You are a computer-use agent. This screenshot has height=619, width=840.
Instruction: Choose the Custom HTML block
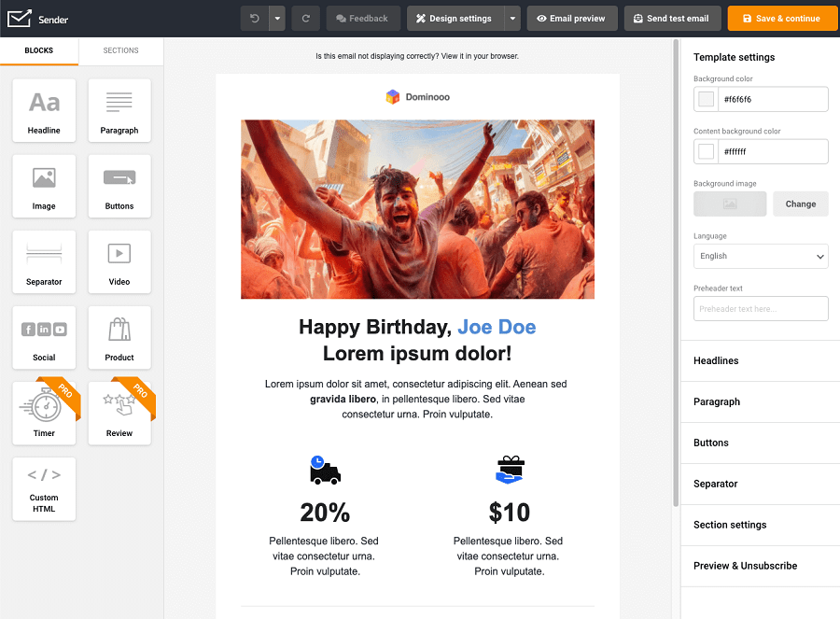coord(44,488)
